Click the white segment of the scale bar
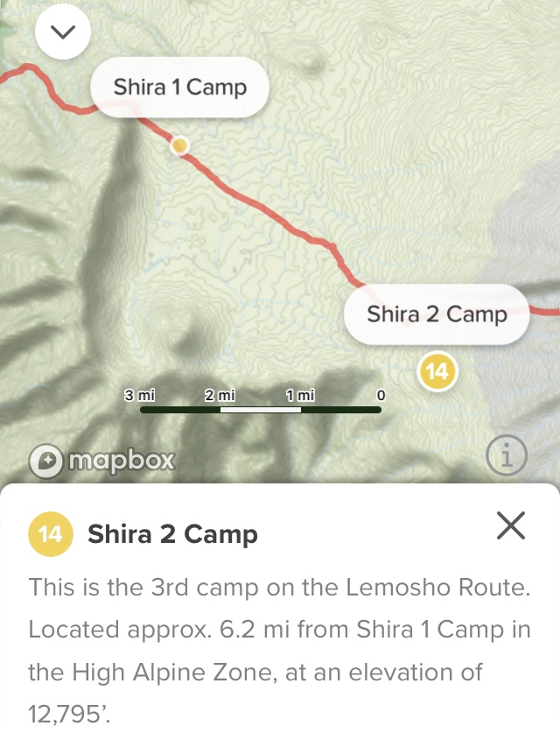Viewport: 560px width, 754px height. (261, 410)
